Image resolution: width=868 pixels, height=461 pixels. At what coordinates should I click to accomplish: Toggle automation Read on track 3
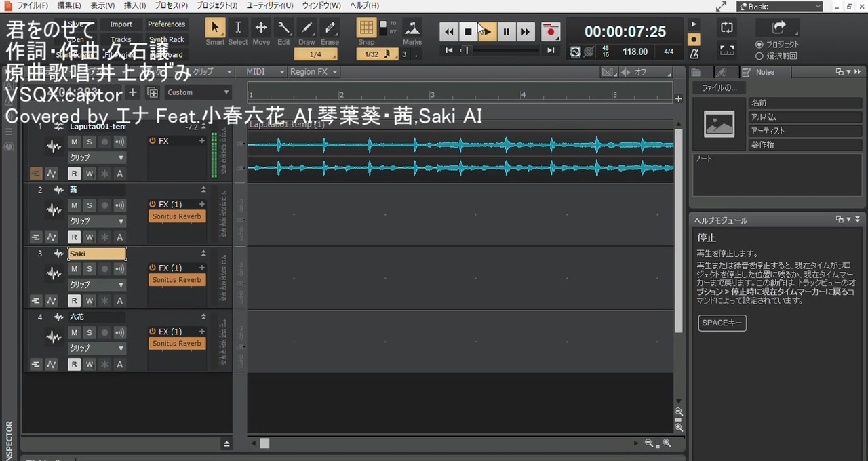click(74, 301)
